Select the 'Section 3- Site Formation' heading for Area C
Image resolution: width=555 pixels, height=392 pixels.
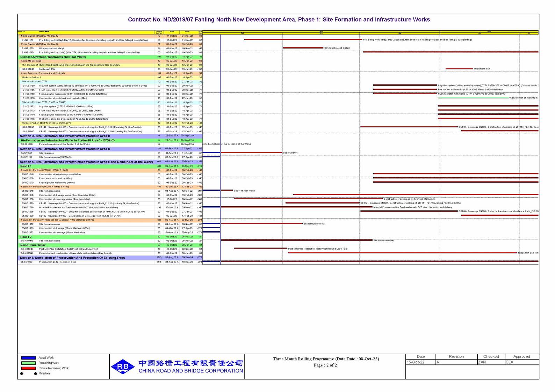tap(110, 136)
